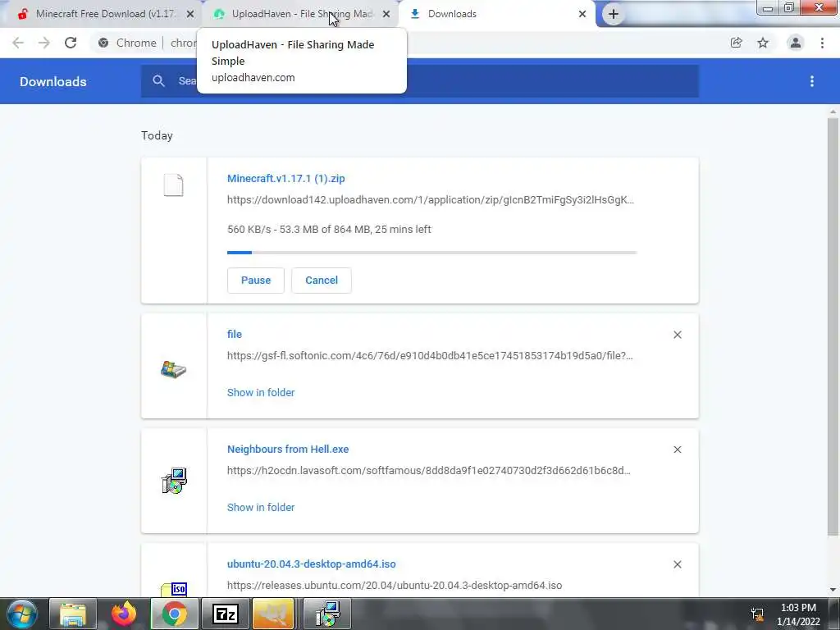840x630 pixels.
Task: Click the search downloads magnifier icon
Action: click(158, 81)
